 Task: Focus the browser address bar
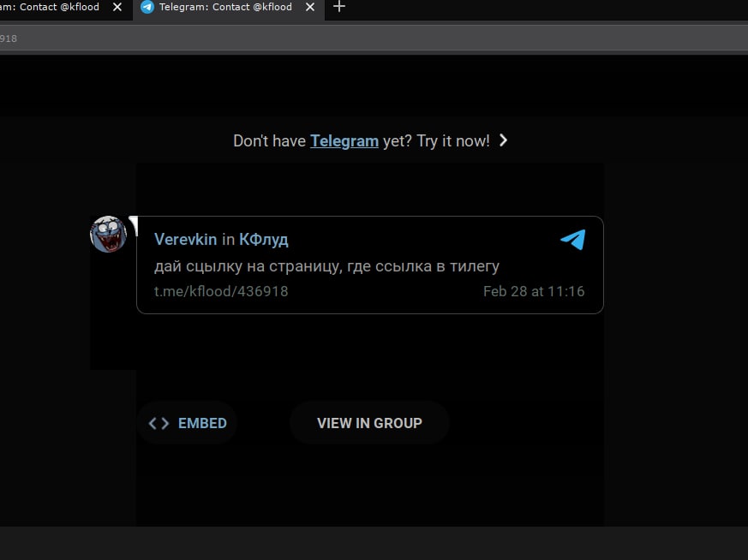(374, 39)
